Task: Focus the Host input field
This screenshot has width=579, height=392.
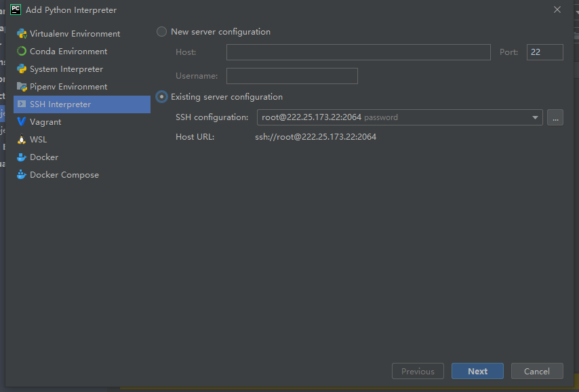Action: [358, 52]
